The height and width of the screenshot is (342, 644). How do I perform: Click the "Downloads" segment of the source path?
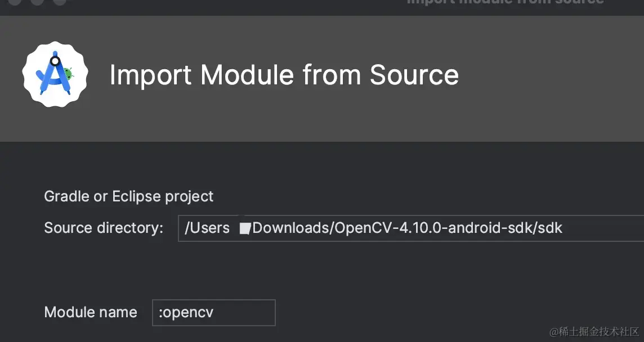click(x=291, y=228)
